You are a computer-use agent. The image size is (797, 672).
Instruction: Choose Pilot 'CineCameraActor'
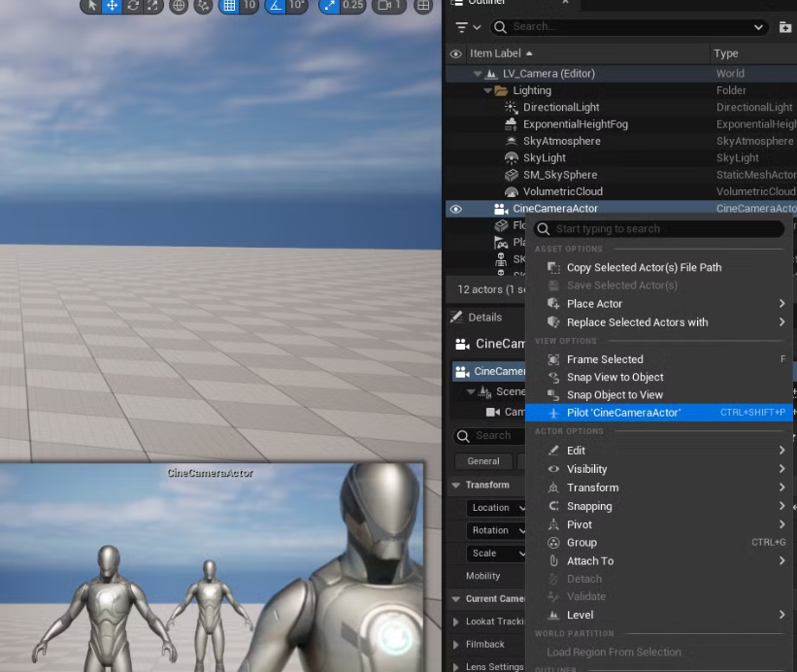[659, 413]
